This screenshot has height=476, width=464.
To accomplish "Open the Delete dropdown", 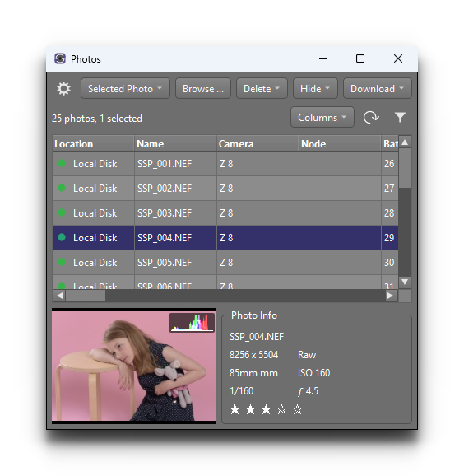I will [x=262, y=89].
